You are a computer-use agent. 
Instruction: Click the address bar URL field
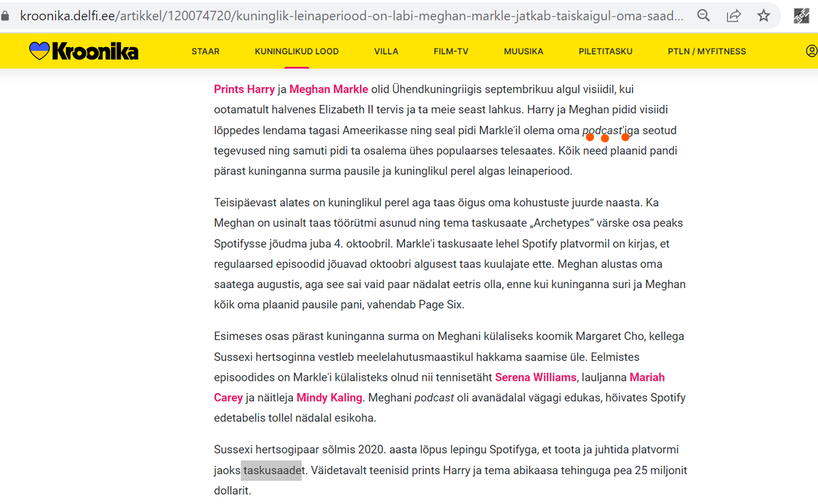(x=353, y=15)
